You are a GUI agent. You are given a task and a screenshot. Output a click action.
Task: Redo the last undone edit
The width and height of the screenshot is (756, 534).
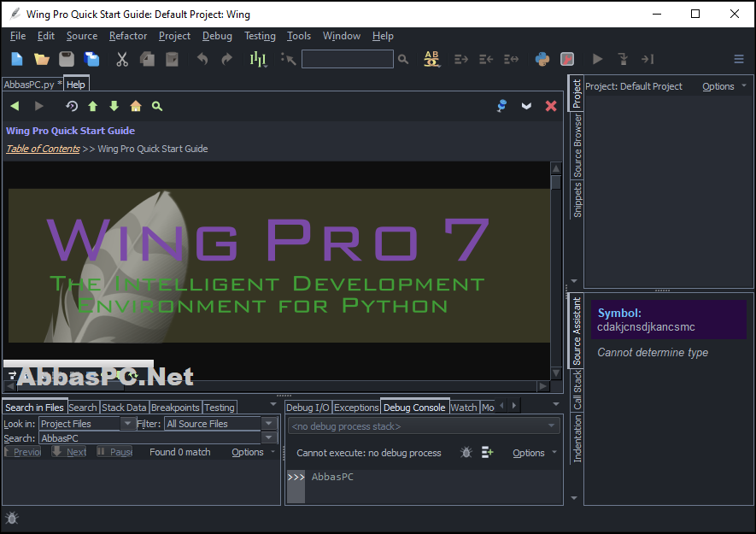pyautogui.click(x=226, y=59)
